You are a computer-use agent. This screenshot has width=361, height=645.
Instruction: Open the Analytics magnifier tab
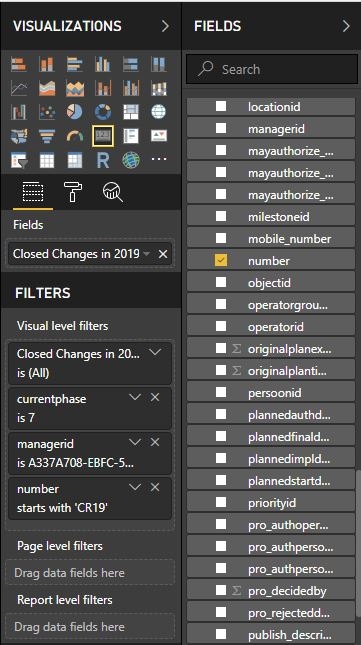tap(112, 192)
